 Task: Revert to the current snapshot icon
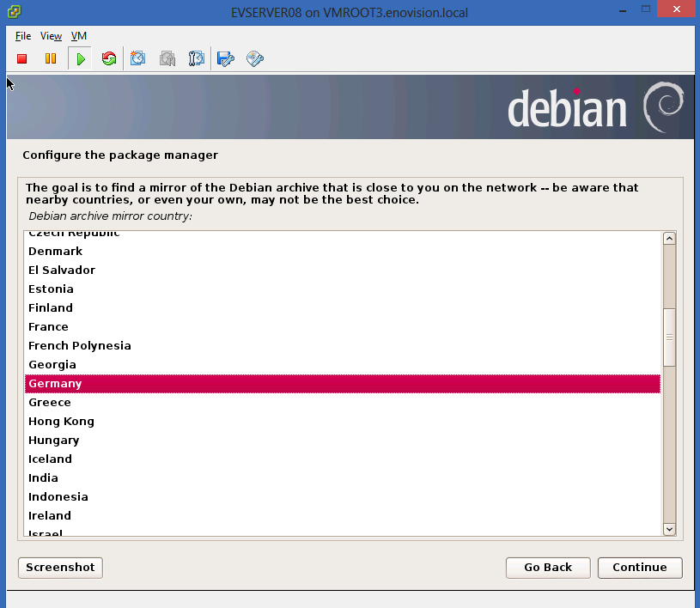[x=167, y=58]
